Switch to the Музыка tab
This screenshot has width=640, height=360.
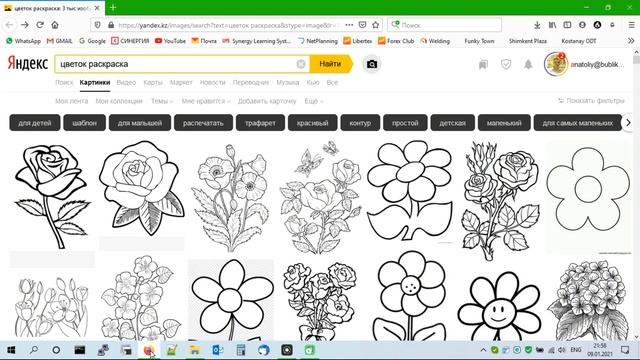click(x=288, y=82)
